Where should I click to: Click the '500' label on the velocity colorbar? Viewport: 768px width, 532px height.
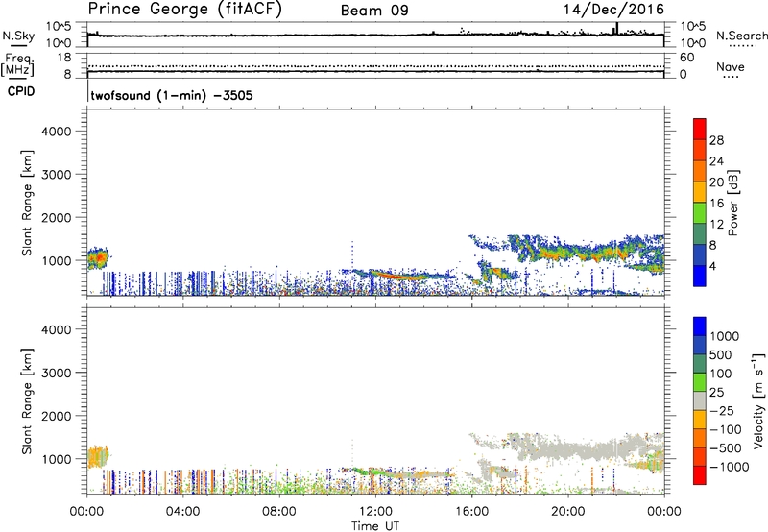click(720, 355)
